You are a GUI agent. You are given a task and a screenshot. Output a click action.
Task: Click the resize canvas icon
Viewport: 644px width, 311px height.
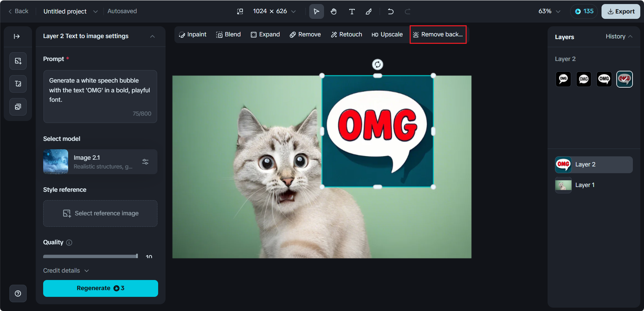pos(240,11)
